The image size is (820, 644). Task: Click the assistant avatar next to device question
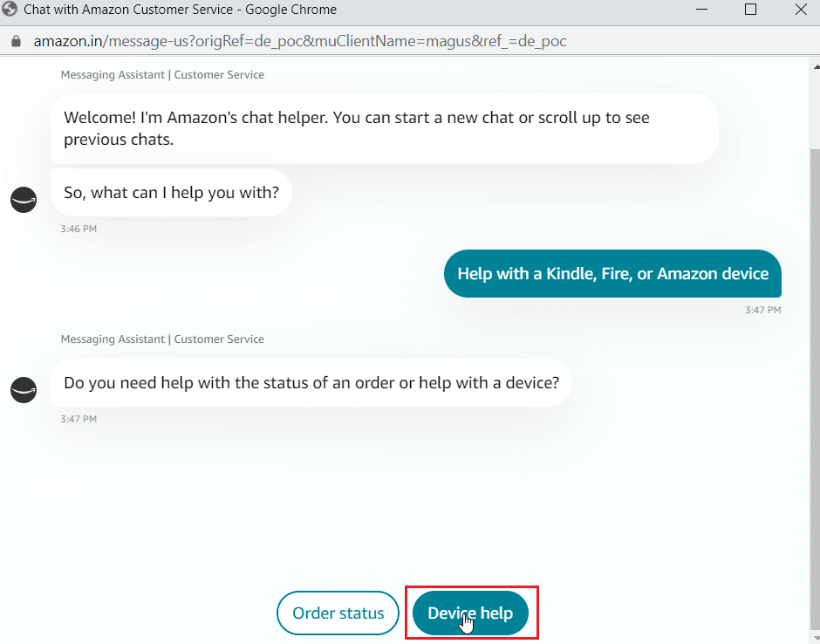[23, 389]
